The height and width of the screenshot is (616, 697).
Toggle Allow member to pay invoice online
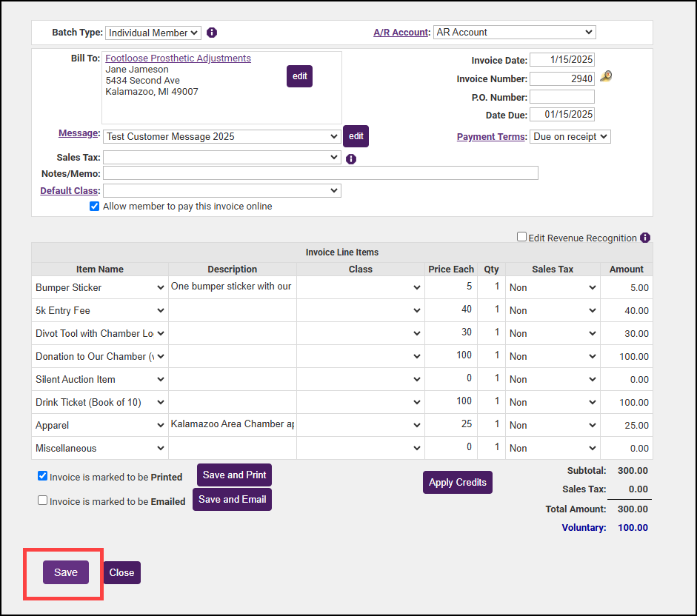click(94, 207)
